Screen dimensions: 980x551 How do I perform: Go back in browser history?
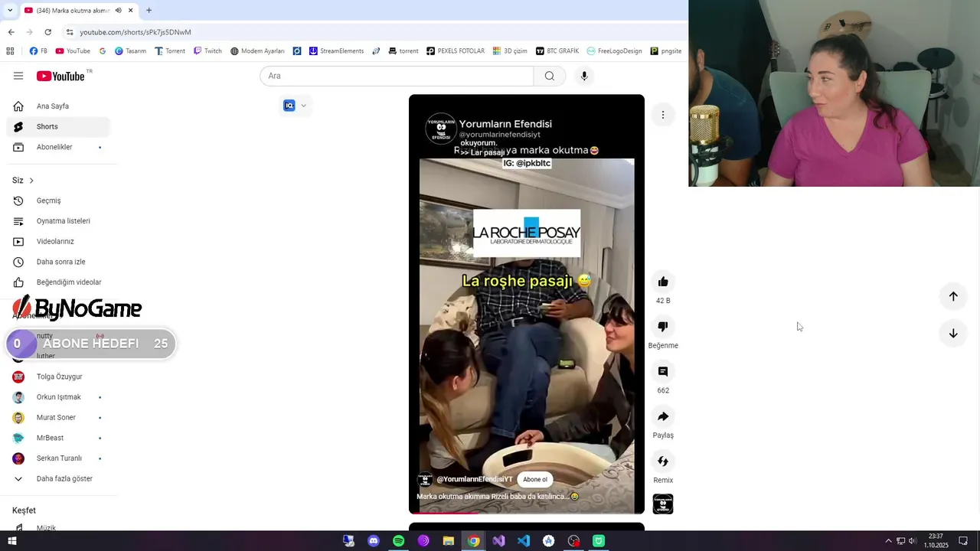tap(11, 32)
